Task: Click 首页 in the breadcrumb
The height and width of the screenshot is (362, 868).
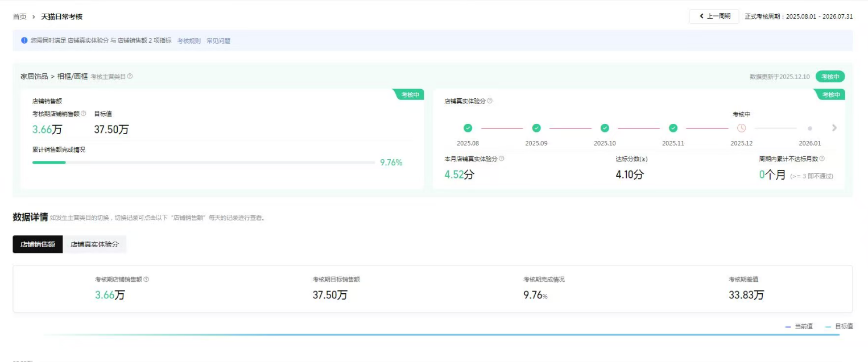Action: (19, 16)
